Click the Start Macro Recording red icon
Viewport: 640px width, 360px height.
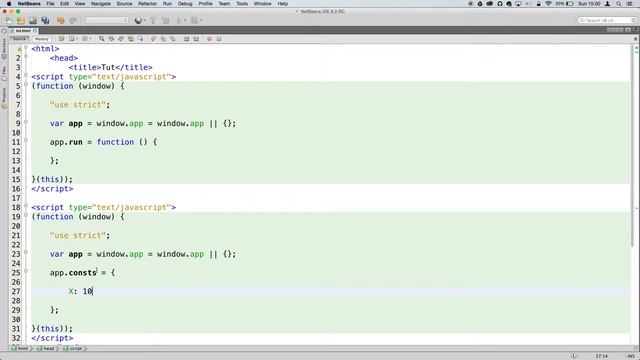pyautogui.click(x=209, y=39)
